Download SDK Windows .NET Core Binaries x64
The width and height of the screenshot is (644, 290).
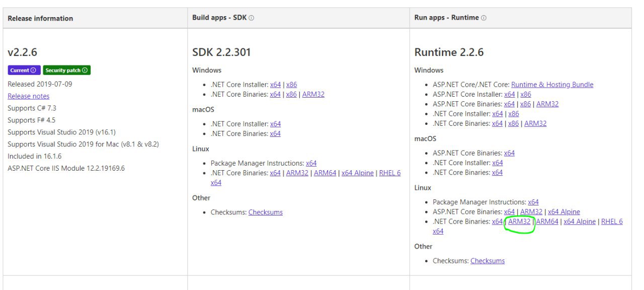tap(275, 94)
